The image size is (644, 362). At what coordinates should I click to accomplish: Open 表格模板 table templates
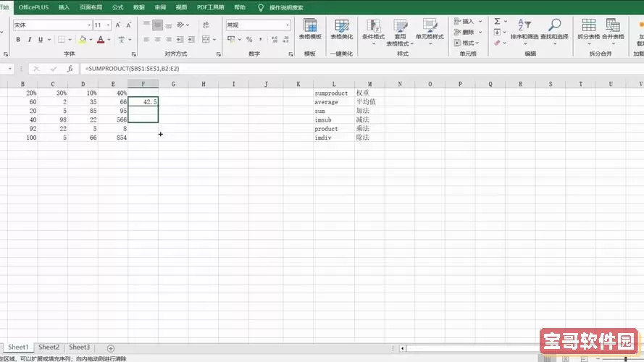[310, 29]
